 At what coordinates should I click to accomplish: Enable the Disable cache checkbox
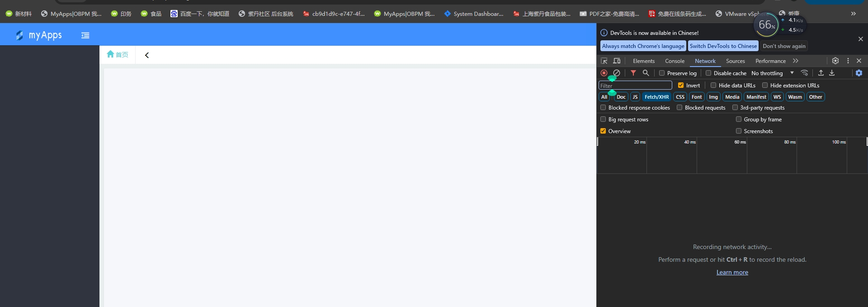(708, 73)
